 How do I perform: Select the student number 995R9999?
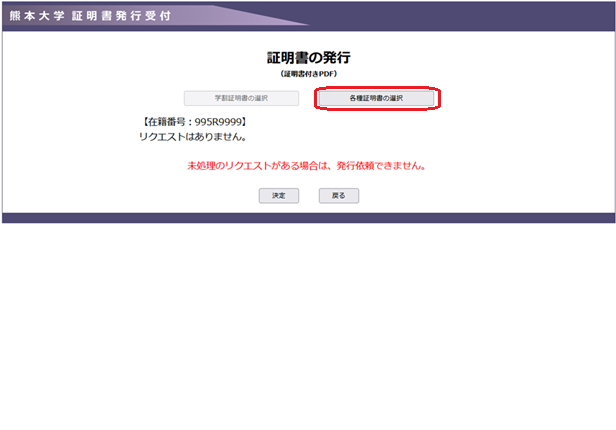coord(219,121)
